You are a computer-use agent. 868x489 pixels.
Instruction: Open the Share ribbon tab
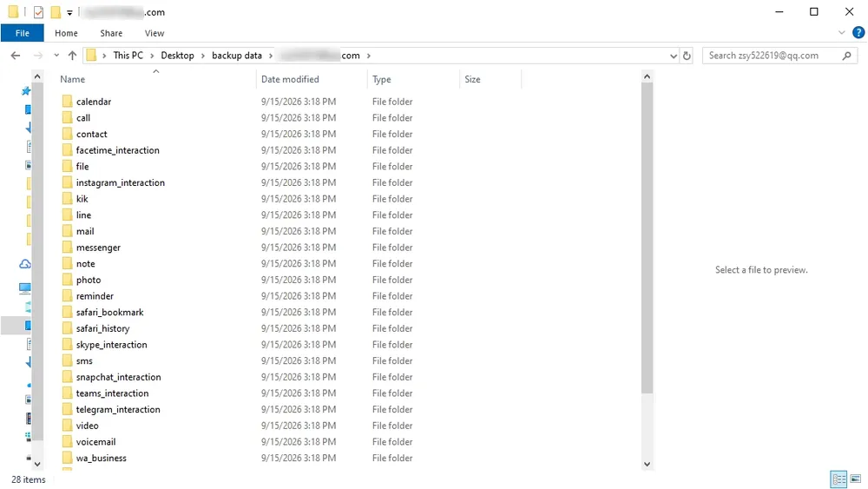click(x=111, y=33)
